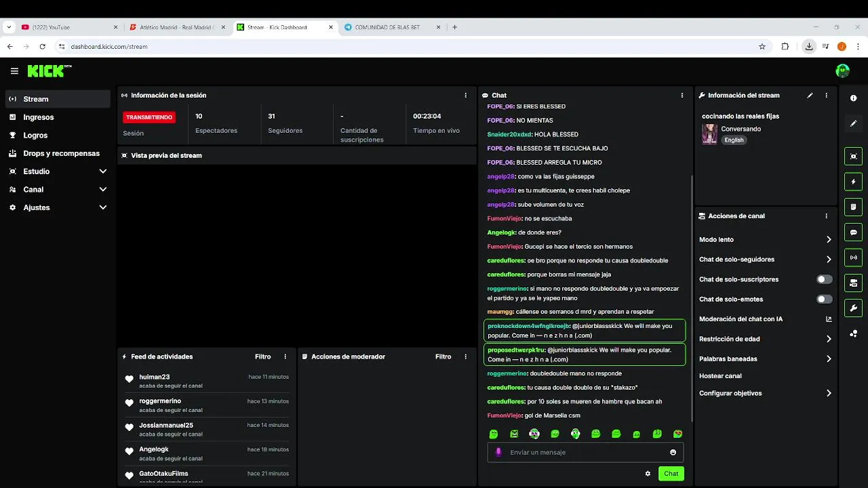Switch to the Atlético Madrid - Real Madrid tab

[178, 27]
